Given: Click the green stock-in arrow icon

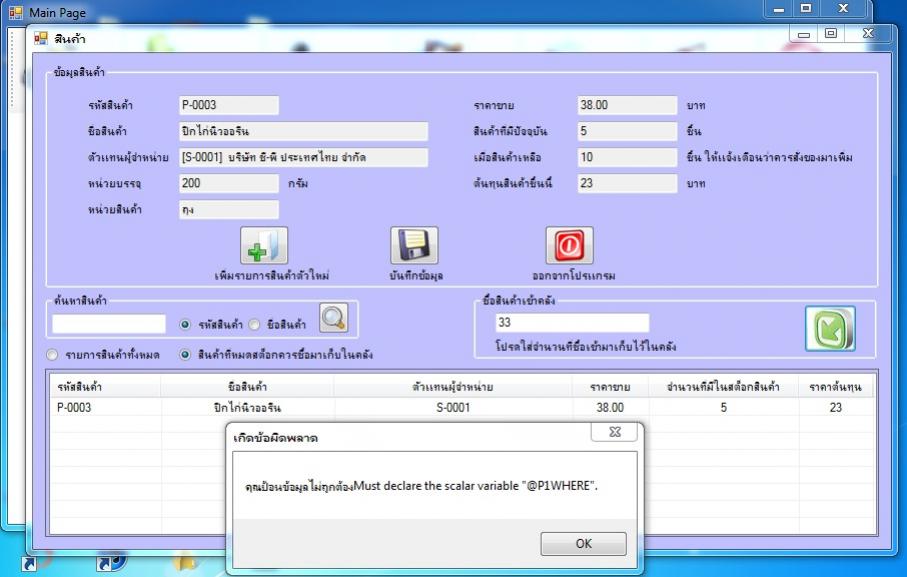Looking at the screenshot, I should pos(830,329).
